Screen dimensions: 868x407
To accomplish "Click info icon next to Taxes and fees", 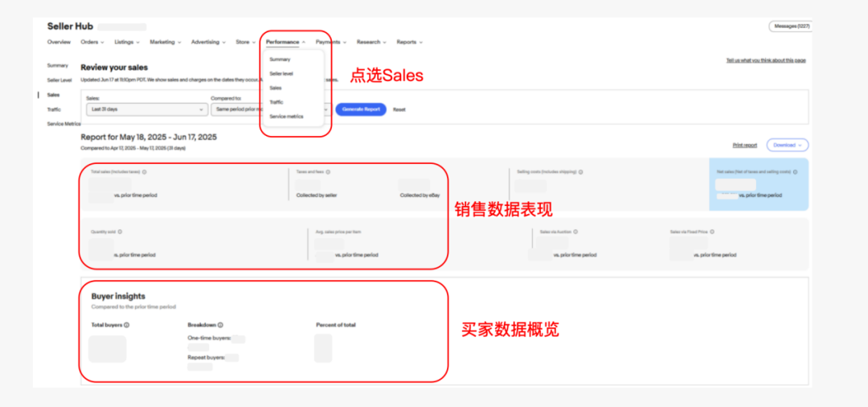I will pos(328,172).
